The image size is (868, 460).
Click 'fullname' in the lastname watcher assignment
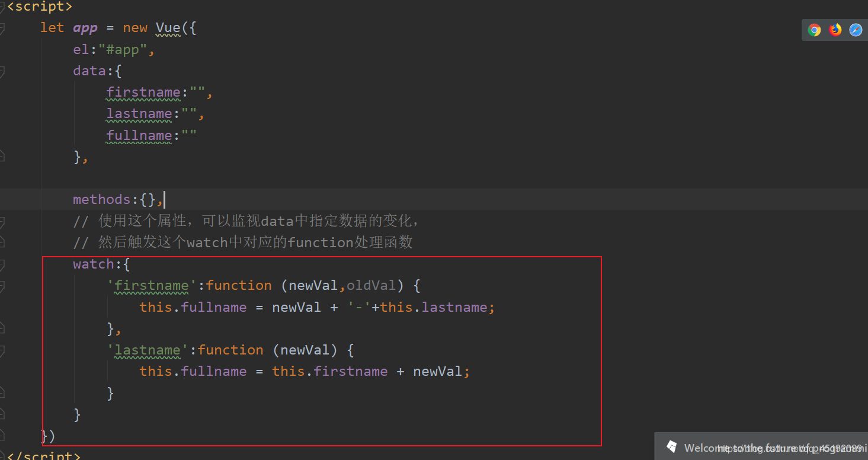(214, 371)
